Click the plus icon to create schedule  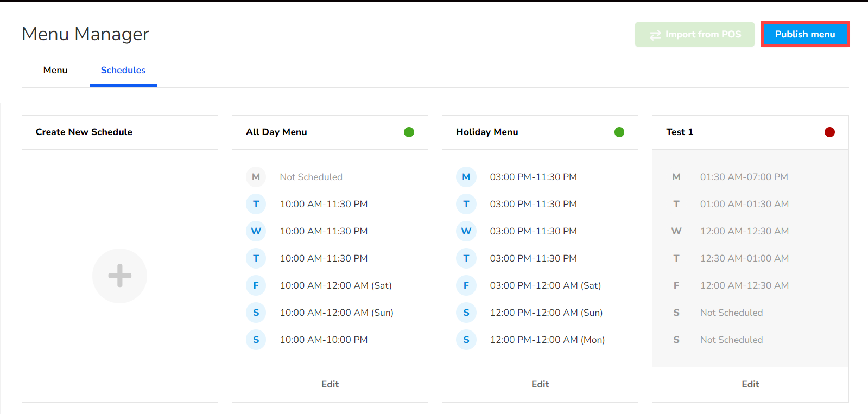[119, 276]
